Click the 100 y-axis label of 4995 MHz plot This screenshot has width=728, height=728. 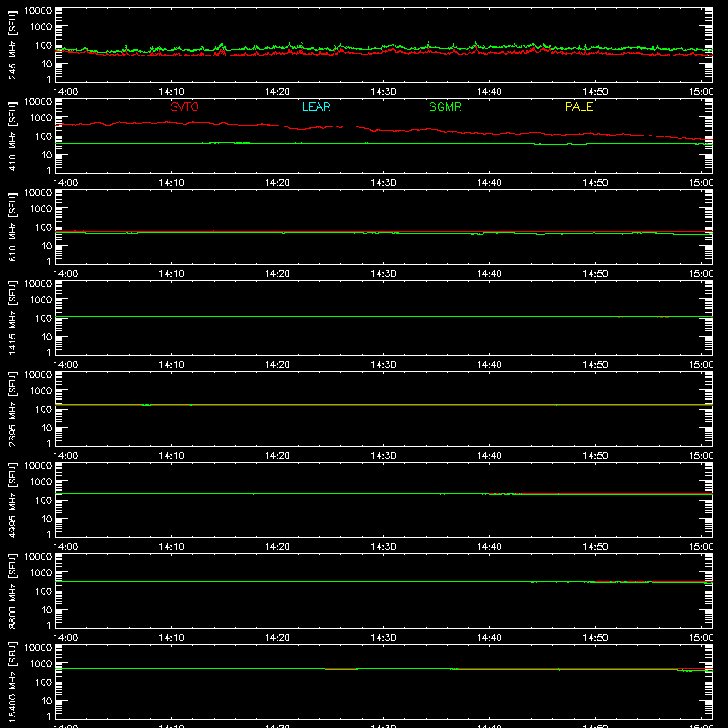click(44, 500)
